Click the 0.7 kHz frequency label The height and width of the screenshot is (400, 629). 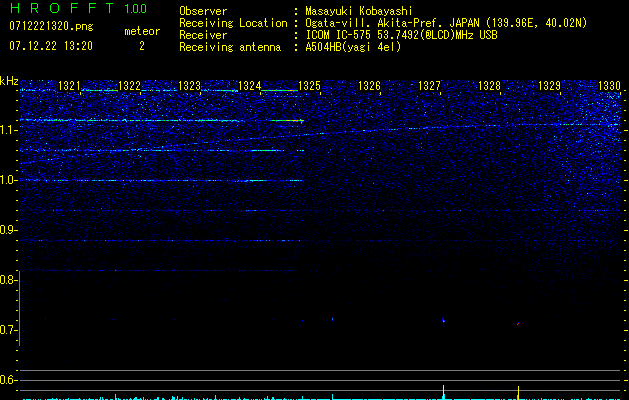8,330
